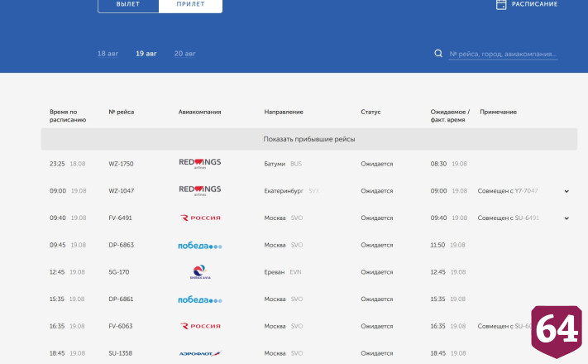
Task: Select flight number SU-1358
Action: tap(121, 353)
